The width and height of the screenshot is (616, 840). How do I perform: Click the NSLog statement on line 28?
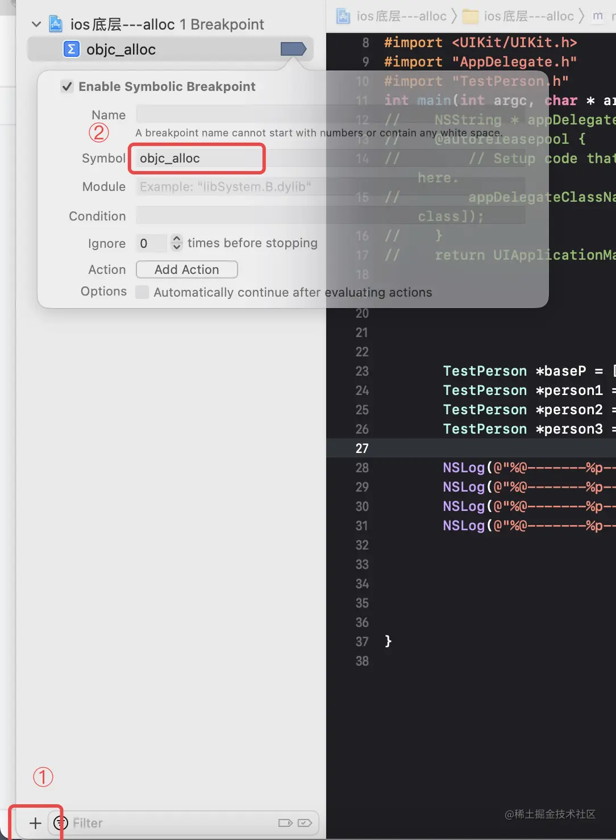pos(528,468)
